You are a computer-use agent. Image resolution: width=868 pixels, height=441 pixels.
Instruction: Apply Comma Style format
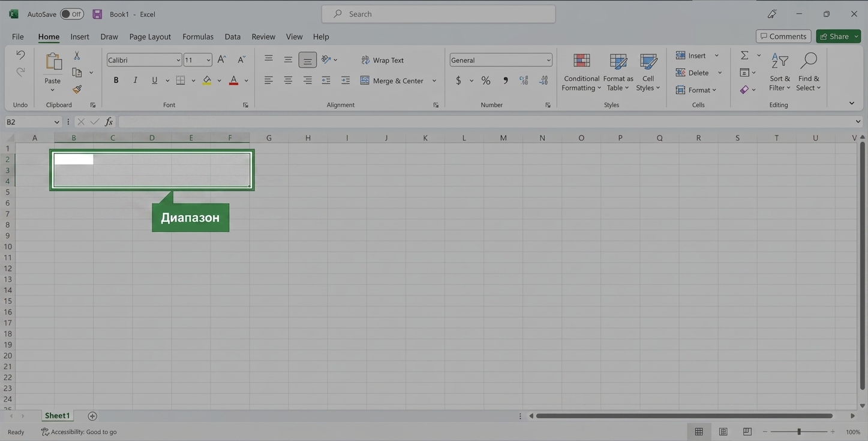[505, 80]
